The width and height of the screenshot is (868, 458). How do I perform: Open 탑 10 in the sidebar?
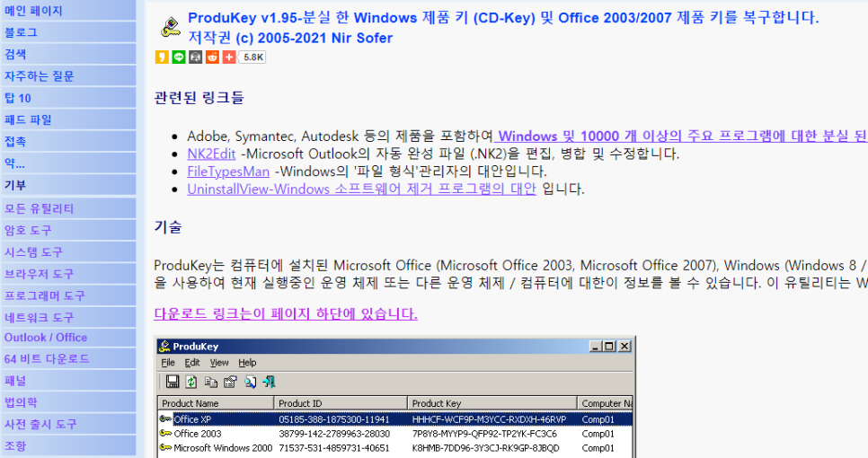67,98
